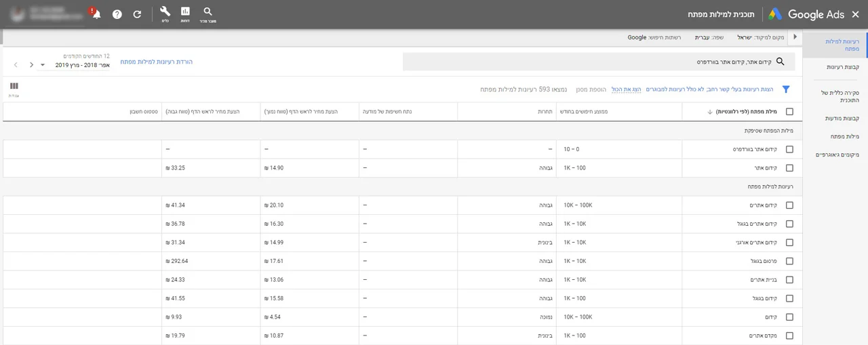Viewport: 868px width, 345px height.
Task: Open the Reports chart icon
Action: (185, 14)
